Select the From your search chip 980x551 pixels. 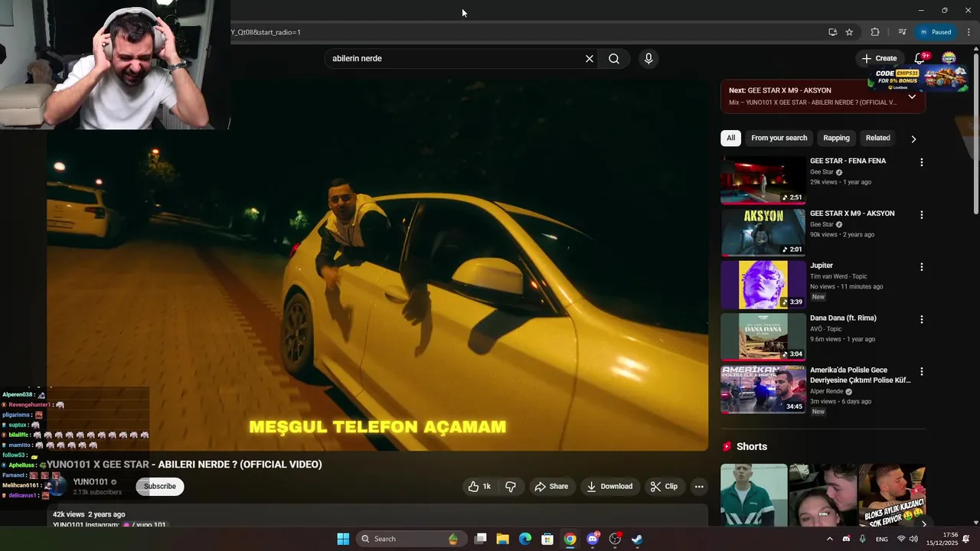(x=779, y=139)
